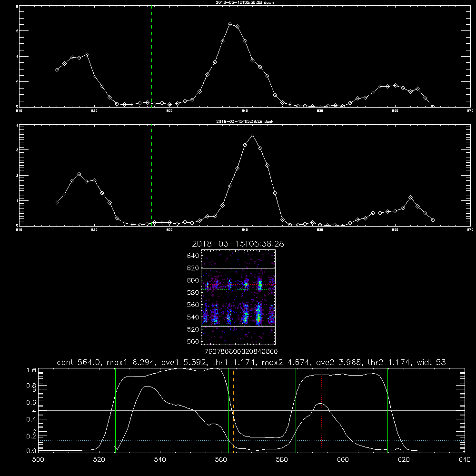The image size is (476, 476).
Task: Click the bottom plot x-axis label 600
Action: click(343, 460)
